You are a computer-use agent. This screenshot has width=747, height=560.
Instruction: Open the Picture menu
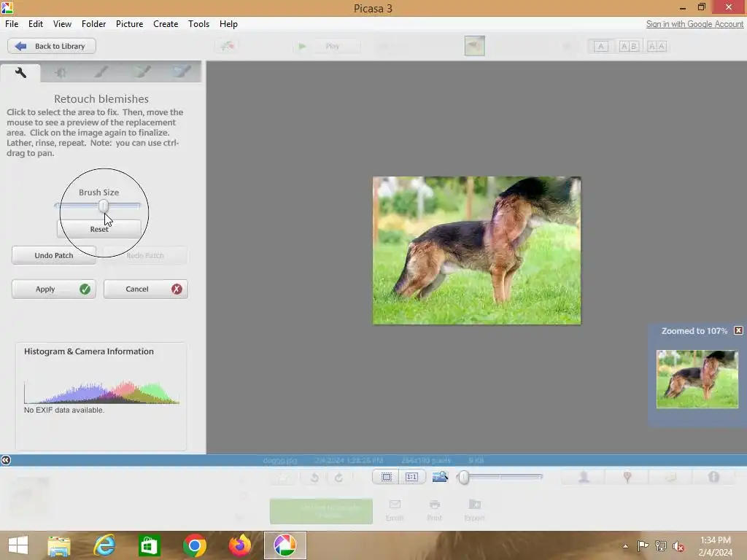tap(130, 24)
